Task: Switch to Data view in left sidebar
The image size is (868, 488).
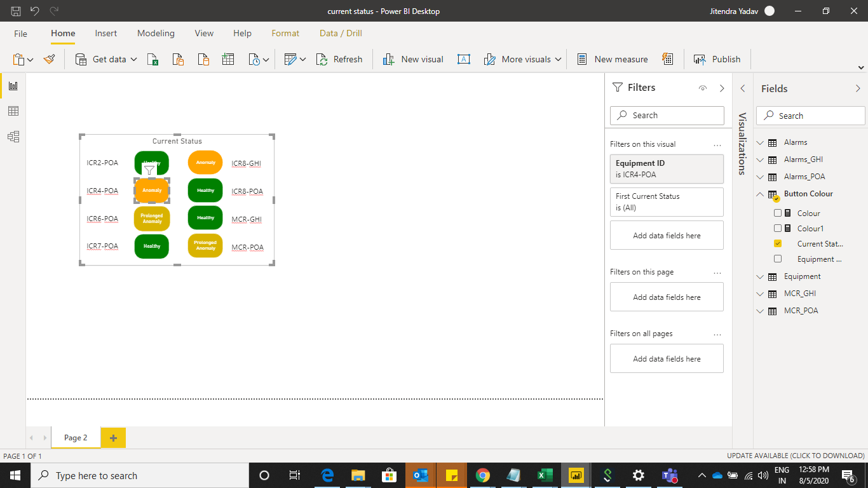Action: coord(13,111)
